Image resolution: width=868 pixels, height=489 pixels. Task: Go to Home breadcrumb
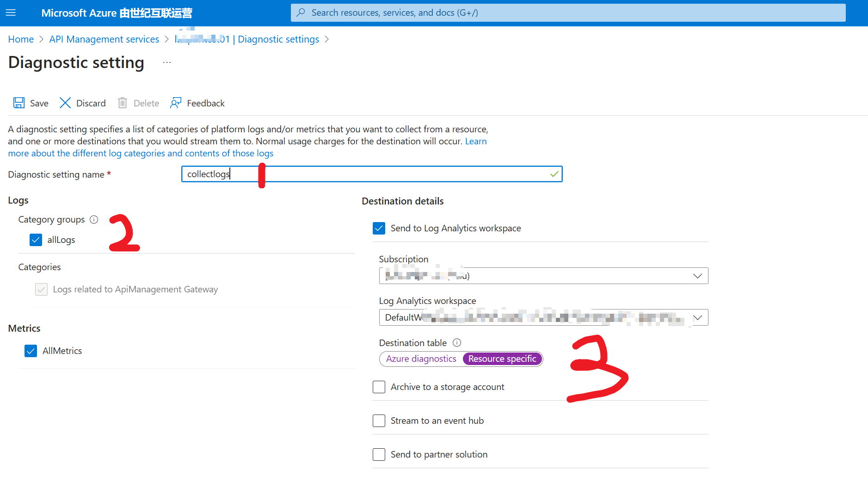(x=21, y=39)
